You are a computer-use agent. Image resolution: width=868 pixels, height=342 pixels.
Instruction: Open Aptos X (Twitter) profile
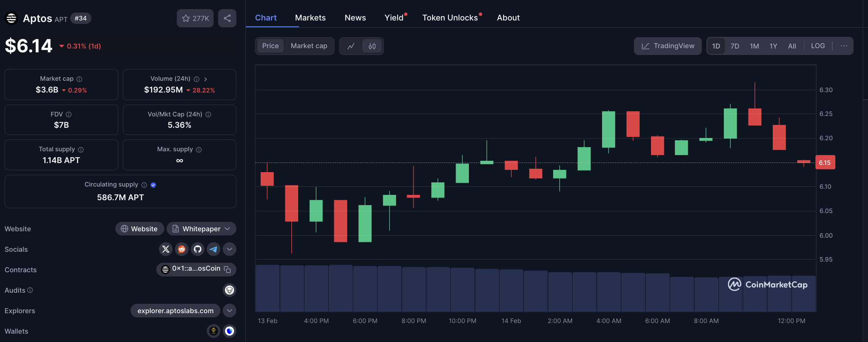[166, 249]
